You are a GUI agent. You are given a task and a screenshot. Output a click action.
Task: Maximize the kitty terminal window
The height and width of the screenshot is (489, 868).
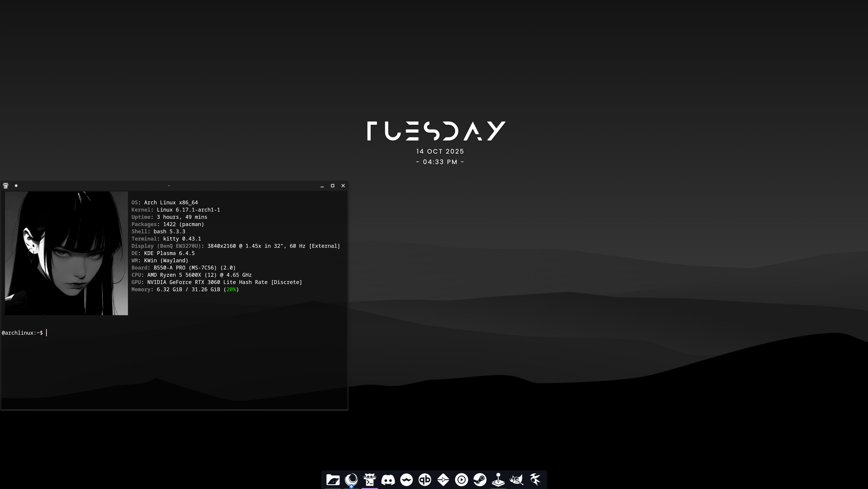333,186
